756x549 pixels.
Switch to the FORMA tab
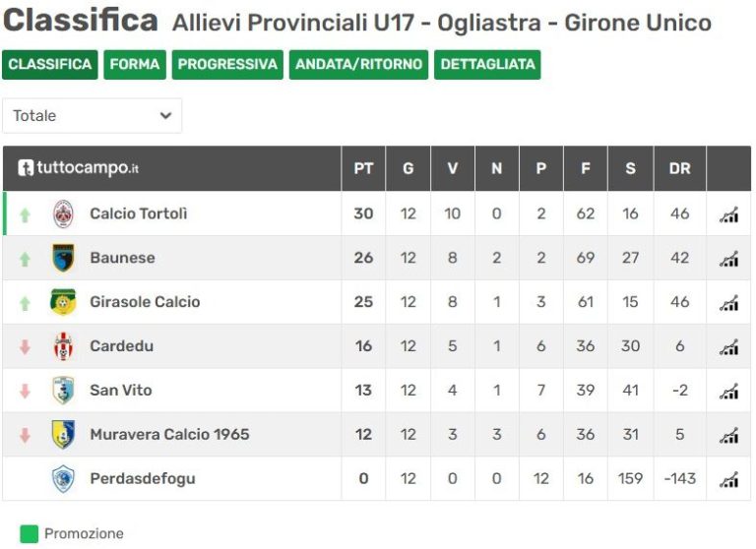135,64
